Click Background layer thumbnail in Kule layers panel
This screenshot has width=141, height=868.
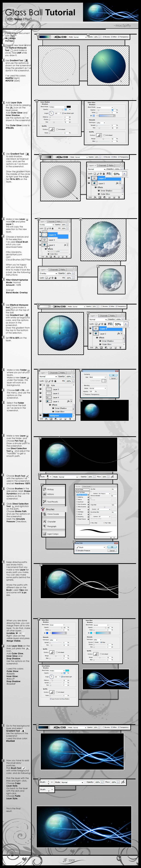[x=46, y=416]
